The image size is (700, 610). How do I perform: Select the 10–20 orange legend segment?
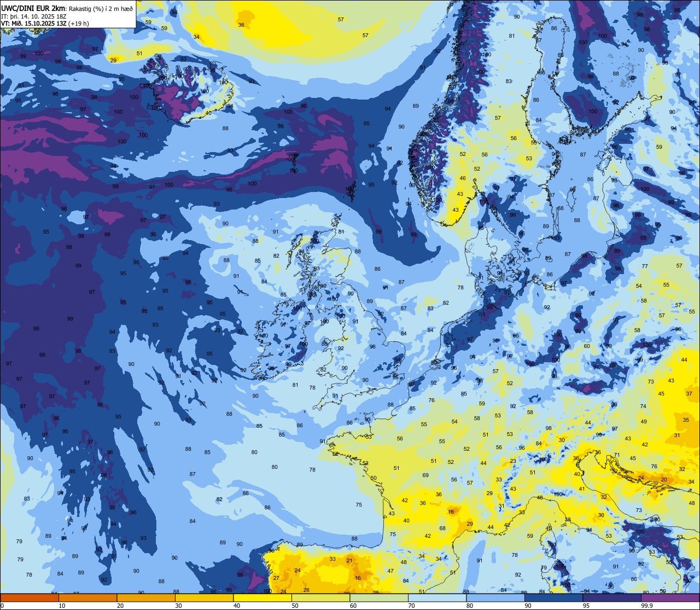point(87,598)
